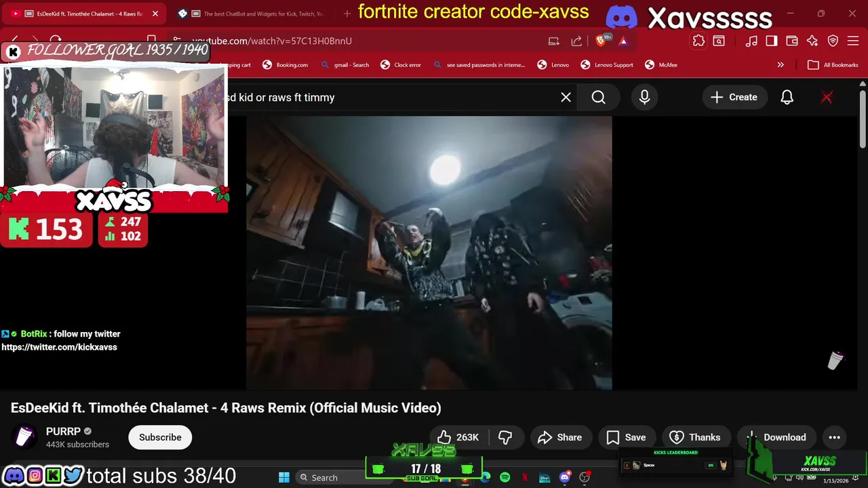Open the McAfee bookmark
The width and height of the screenshot is (868, 488).
661,65
